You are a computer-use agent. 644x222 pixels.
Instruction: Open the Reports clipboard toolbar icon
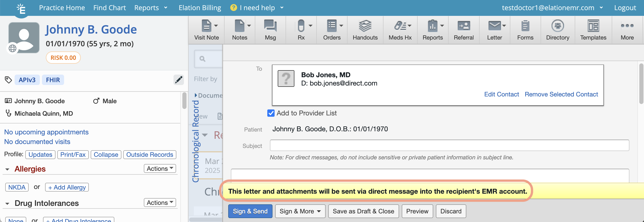point(432,26)
